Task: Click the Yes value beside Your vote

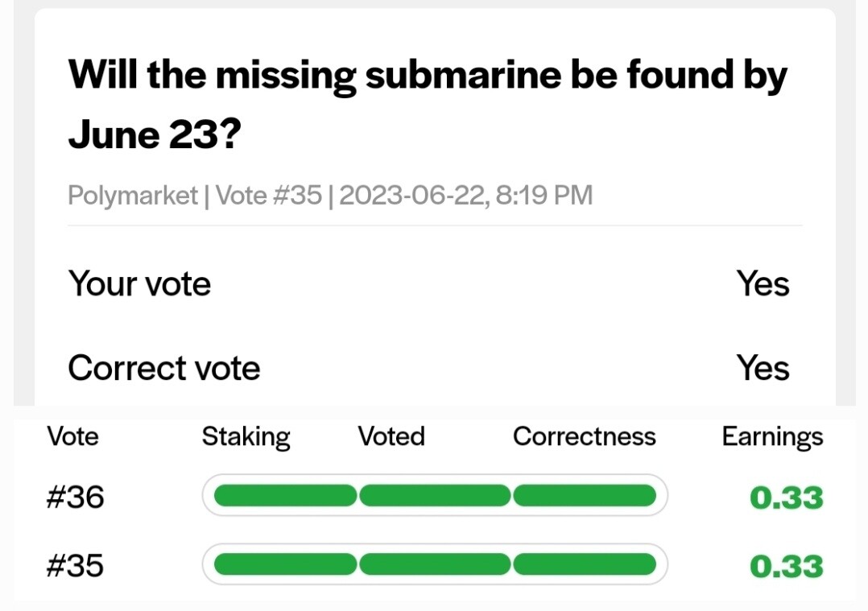Action: [x=763, y=283]
